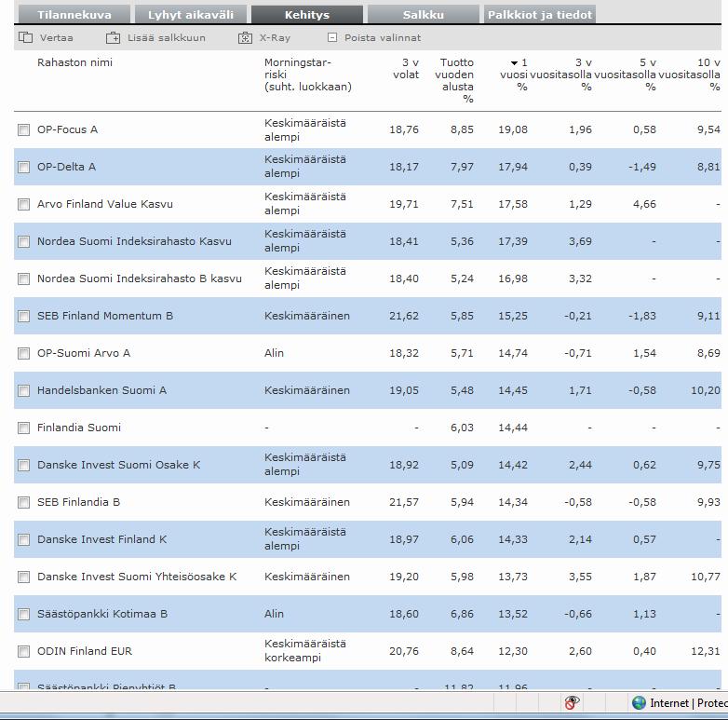Tick Danske Invest Suomi Osake K checkbox

[23, 465]
